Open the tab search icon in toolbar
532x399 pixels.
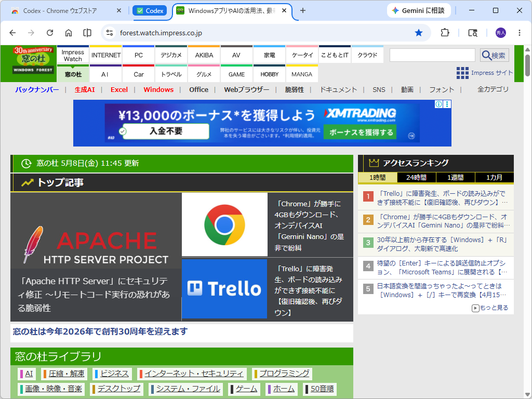pos(473,33)
